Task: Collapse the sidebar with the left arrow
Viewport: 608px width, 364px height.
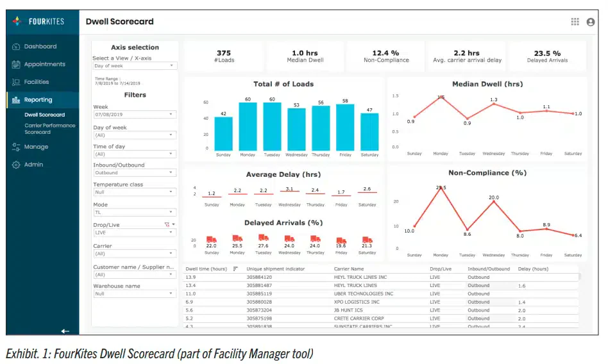Action: [x=65, y=331]
